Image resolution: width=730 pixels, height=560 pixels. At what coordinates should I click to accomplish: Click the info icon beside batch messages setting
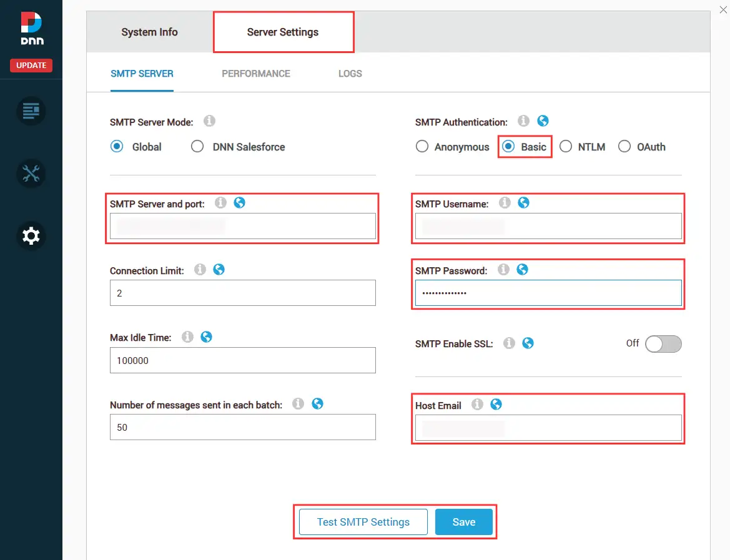click(298, 403)
